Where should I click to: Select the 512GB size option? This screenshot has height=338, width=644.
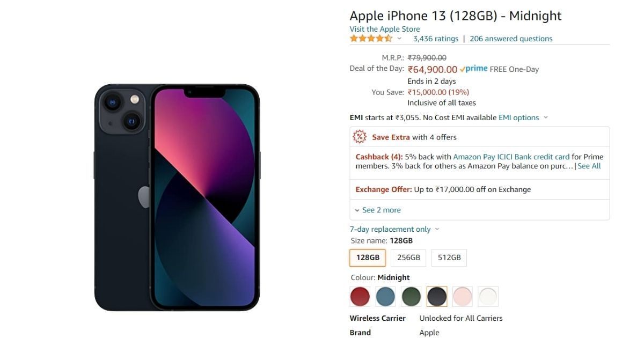(x=449, y=258)
